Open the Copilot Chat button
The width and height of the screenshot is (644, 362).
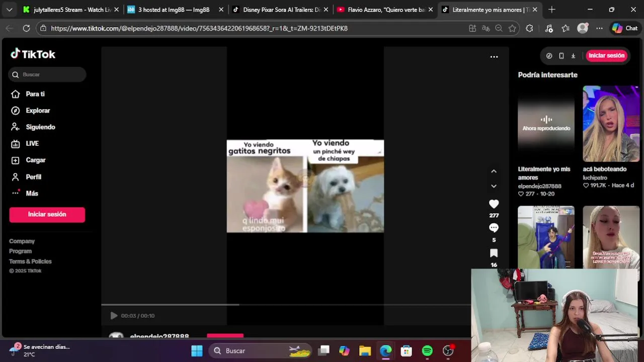coord(624,29)
